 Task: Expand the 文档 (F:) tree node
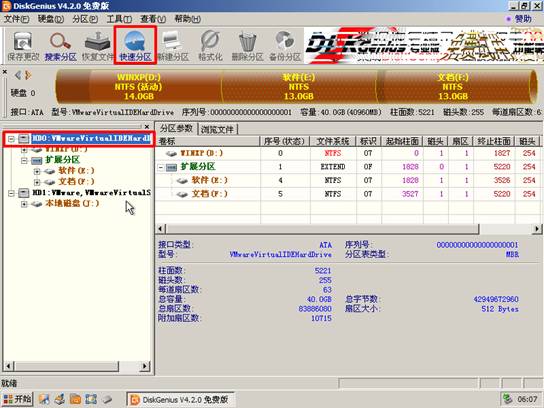[x=37, y=182]
